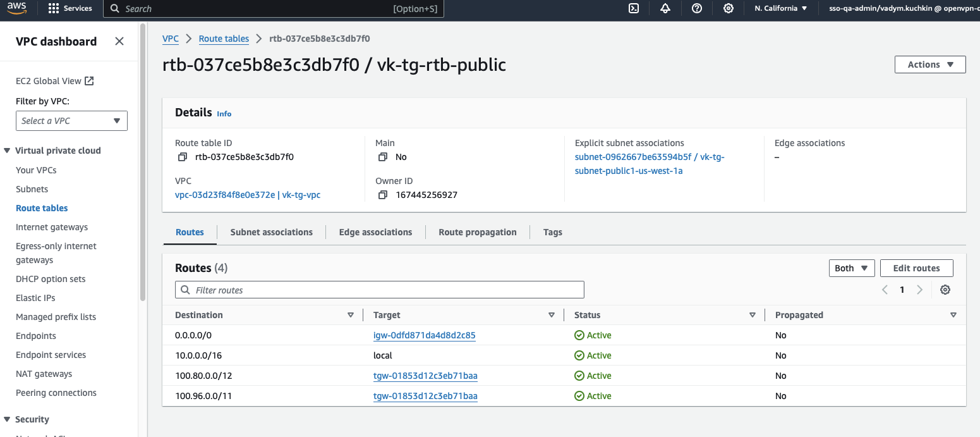Viewport: 980px width, 437px height.
Task: Switch to the Route propagation tab
Action: (x=477, y=232)
